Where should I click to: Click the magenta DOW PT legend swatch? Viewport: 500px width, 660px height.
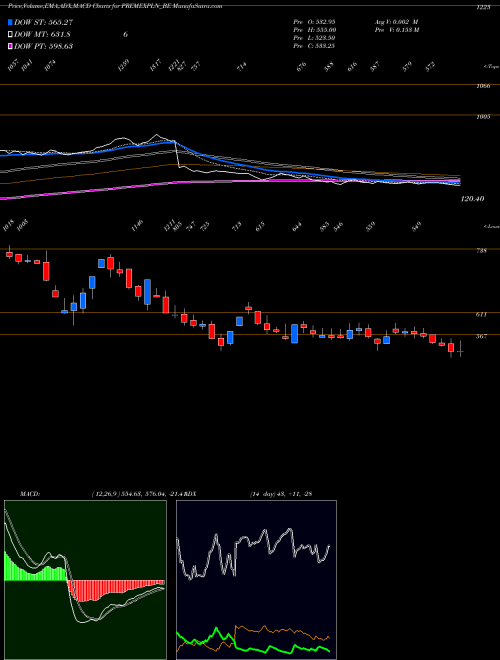[11, 46]
